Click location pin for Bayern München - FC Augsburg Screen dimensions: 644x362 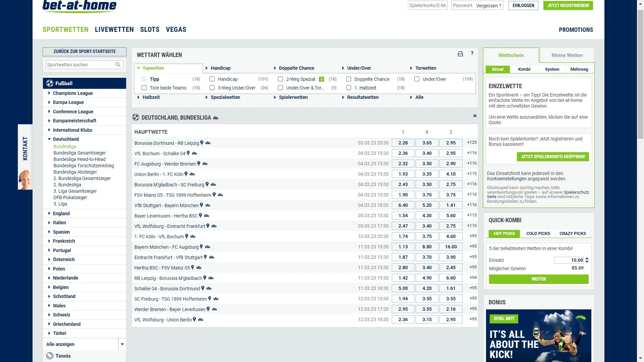click(201, 247)
